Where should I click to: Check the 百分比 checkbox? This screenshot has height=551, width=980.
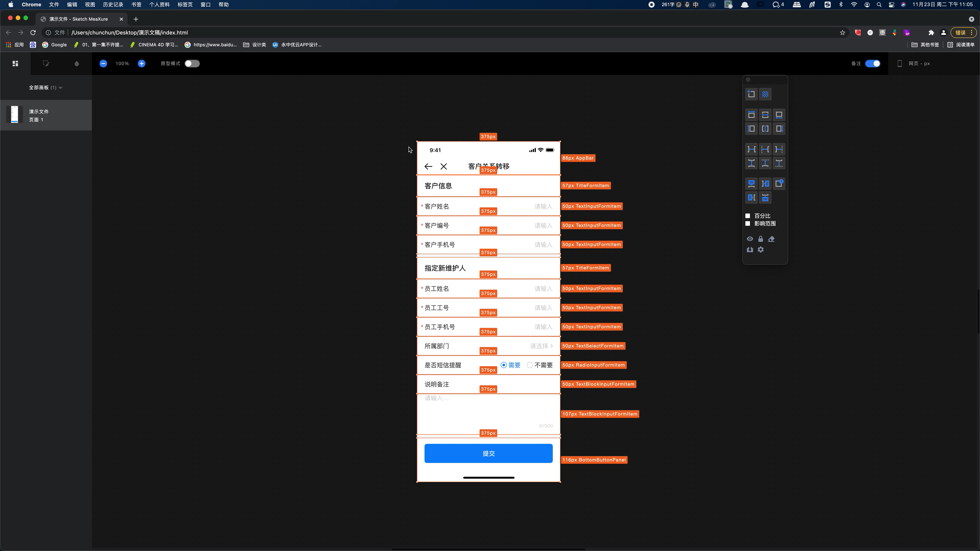click(747, 216)
